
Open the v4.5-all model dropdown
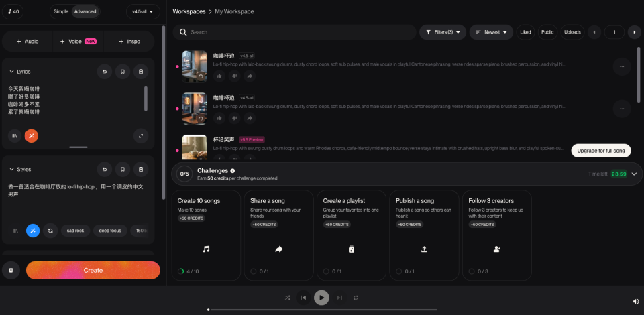(x=143, y=11)
